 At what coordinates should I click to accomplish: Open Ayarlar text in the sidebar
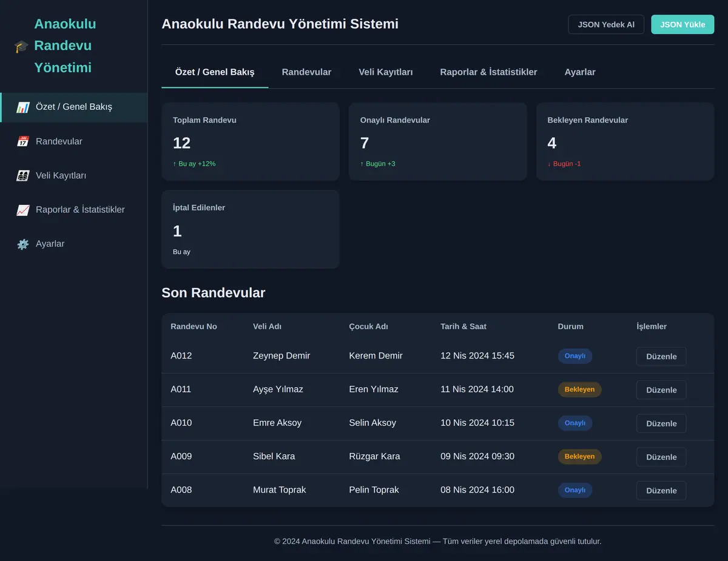tap(50, 243)
